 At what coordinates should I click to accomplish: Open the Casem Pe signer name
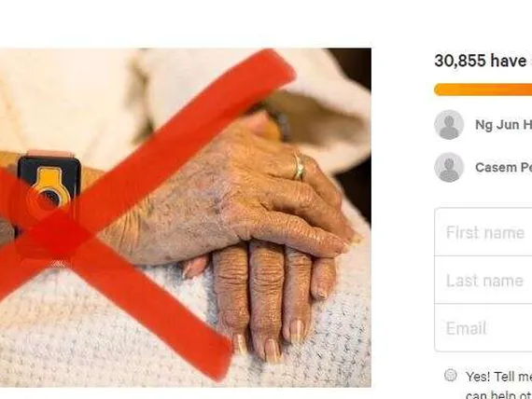click(x=503, y=168)
